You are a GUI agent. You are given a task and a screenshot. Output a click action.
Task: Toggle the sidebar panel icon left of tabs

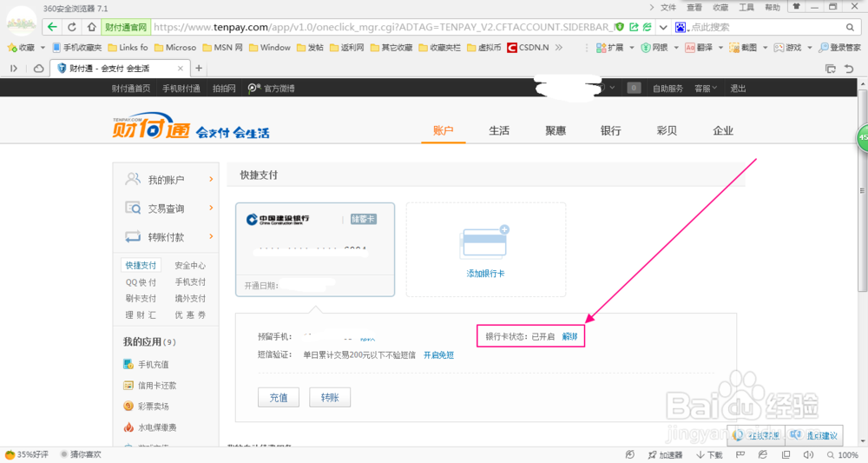point(14,69)
